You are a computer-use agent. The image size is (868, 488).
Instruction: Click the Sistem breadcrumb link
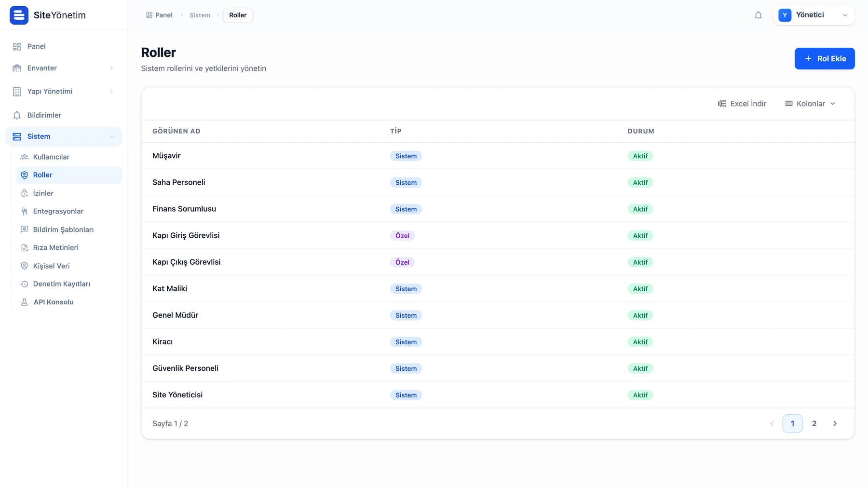pyautogui.click(x=200, y=15)
